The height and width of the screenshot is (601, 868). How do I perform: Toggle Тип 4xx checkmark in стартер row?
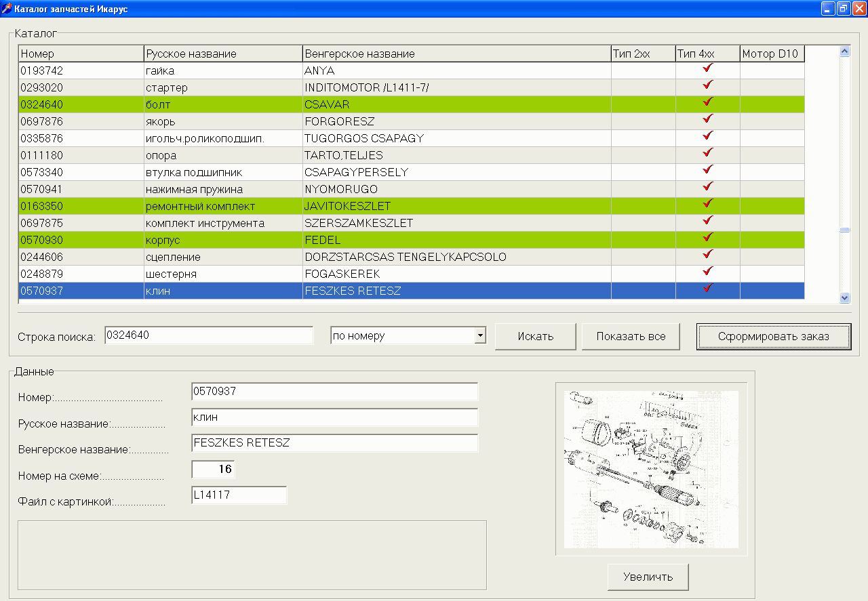pyautogui.click(x=708, y=85)
